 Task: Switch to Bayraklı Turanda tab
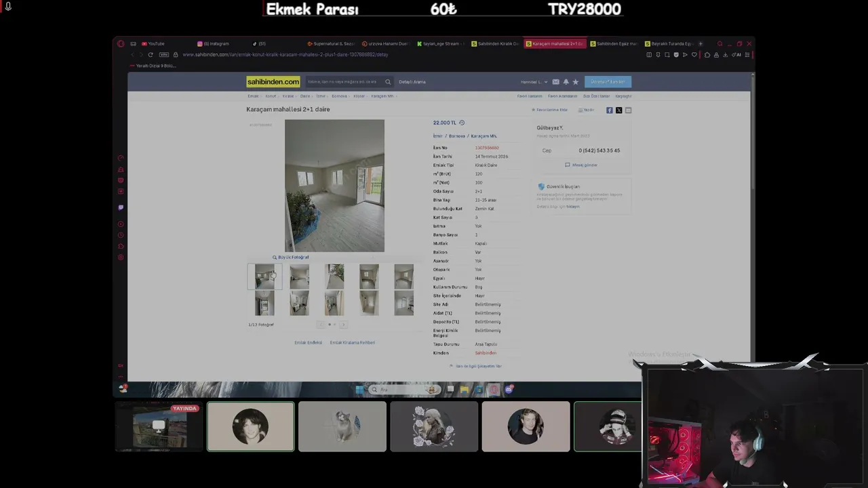coord(669,43)
